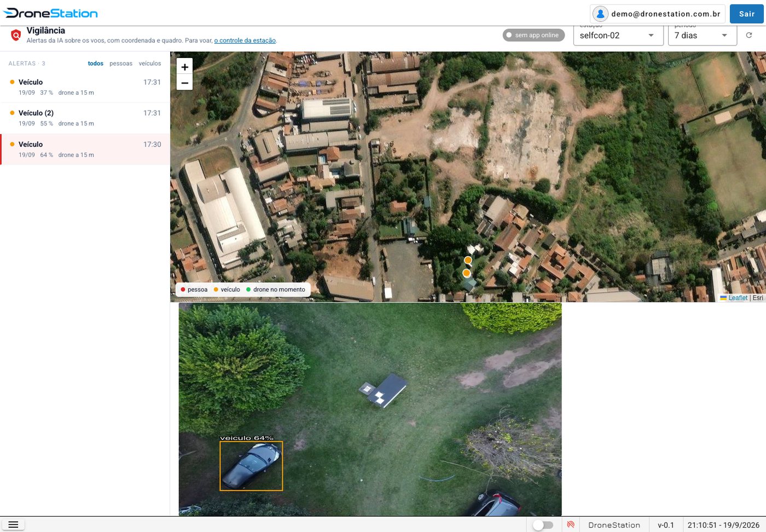Click the date-time 21:10:51 - 19/9/2026
This screenshot has width=766, height=532.
tap(723, 525)
